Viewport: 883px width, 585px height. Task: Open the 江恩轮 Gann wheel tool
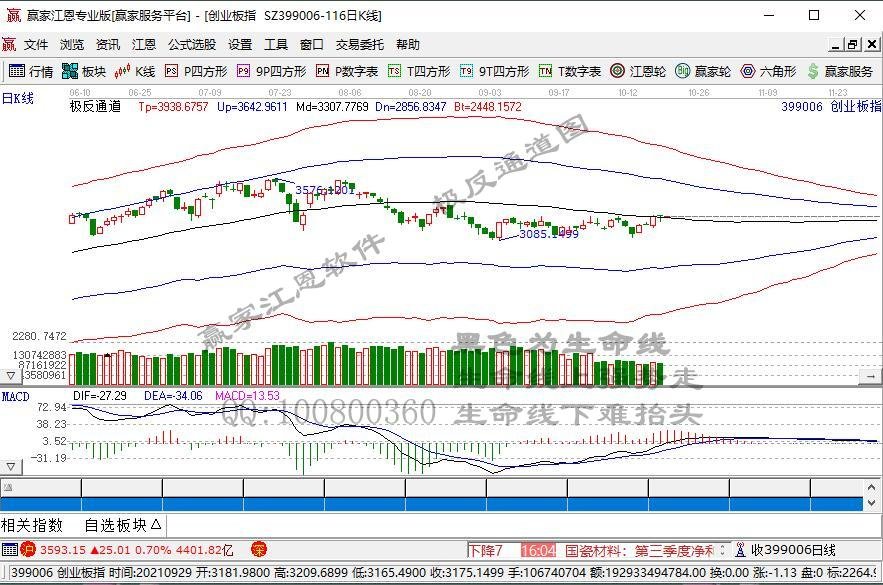coord(638,72)
